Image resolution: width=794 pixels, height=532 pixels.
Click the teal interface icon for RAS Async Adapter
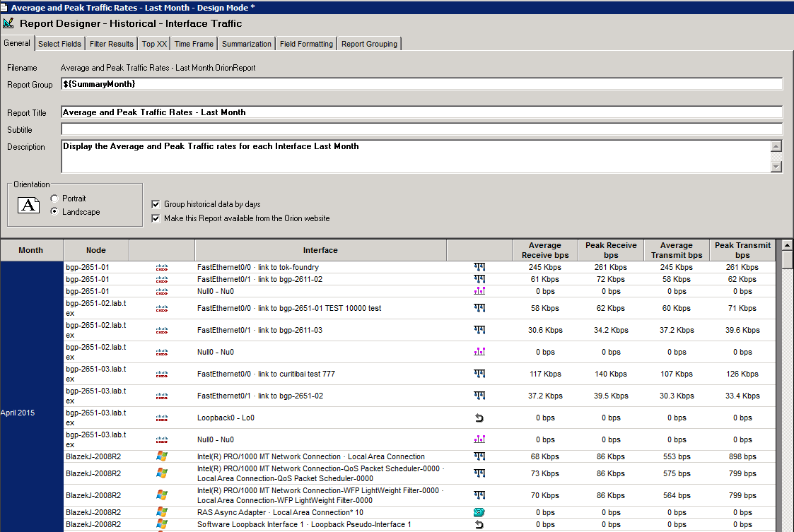point(479,512)
